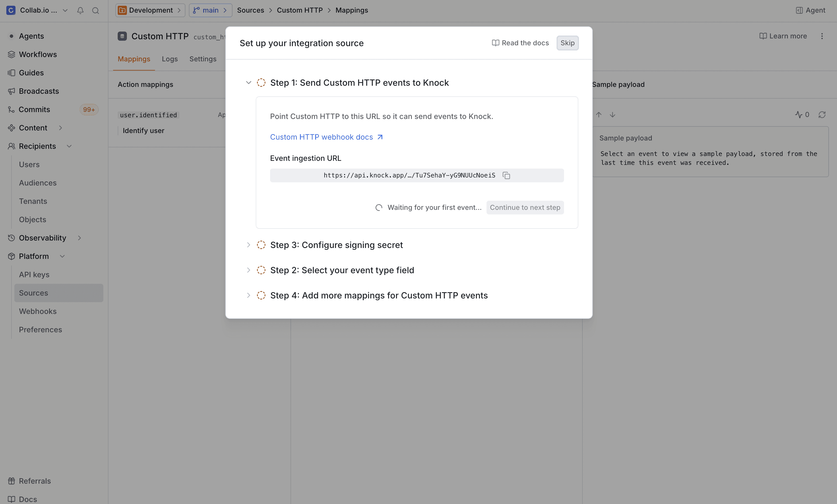837x504 pixels.
Task: Collapse Step 1: Send Custom HTTP events
Action: coord(248,83)
